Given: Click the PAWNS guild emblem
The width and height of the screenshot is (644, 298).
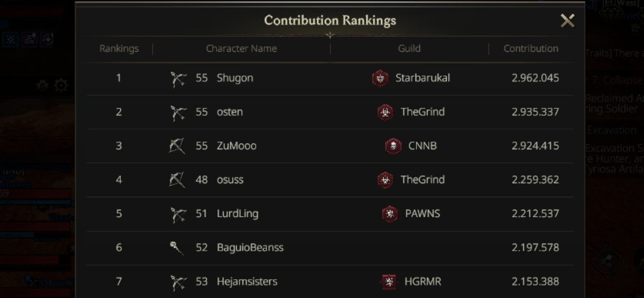Looking at the screenshot, I should pos(390,214).
